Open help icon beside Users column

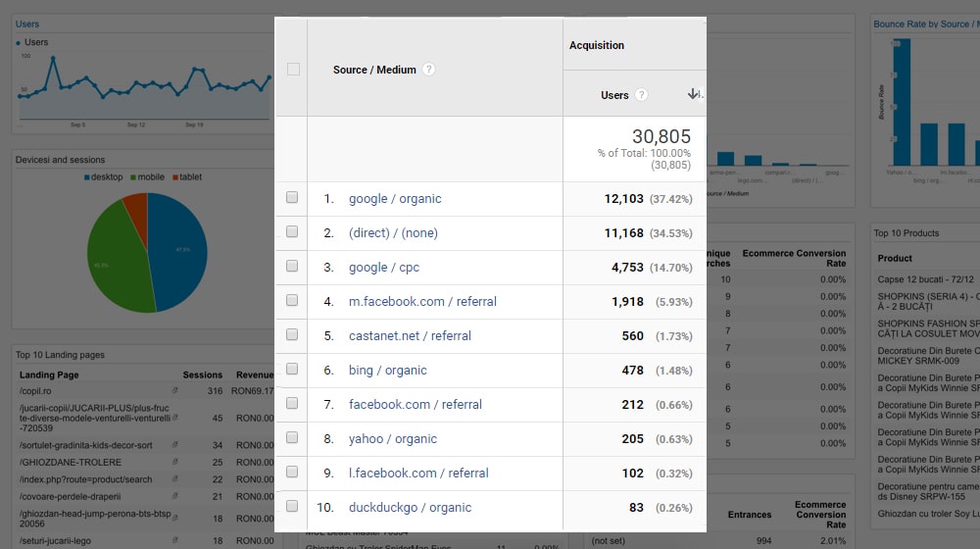pos(641,95)
